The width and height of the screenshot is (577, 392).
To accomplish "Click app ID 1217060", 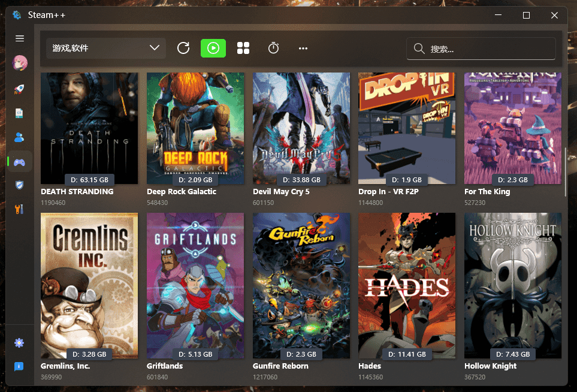I will pyautogui.click(x=265, y=377).
